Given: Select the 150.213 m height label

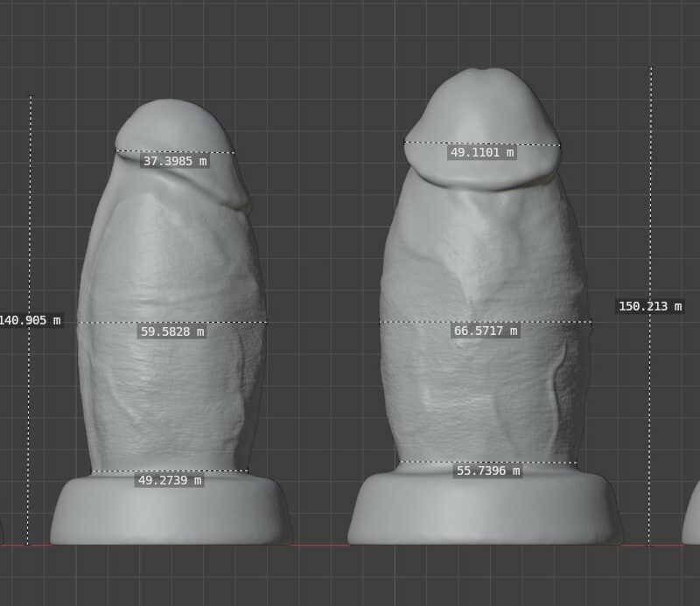Looking at the screenshot, I should coord(649,307).
